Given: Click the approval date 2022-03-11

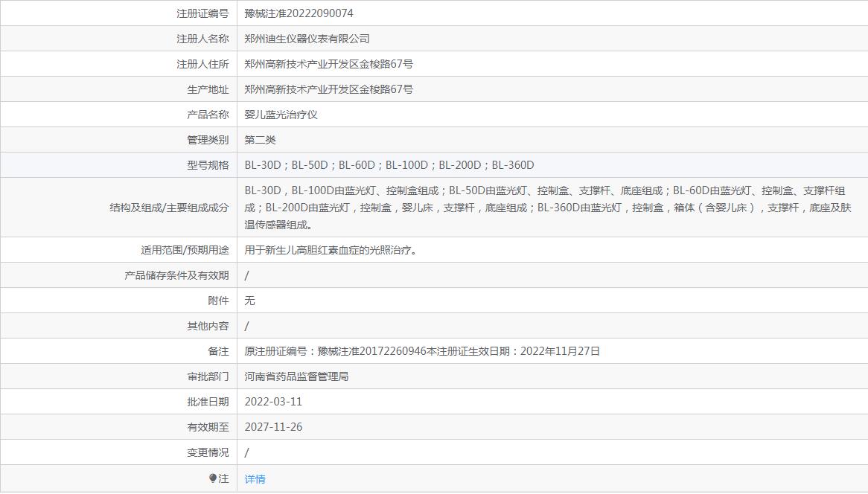Looking at the screenshot, I should tap(273, 402).
